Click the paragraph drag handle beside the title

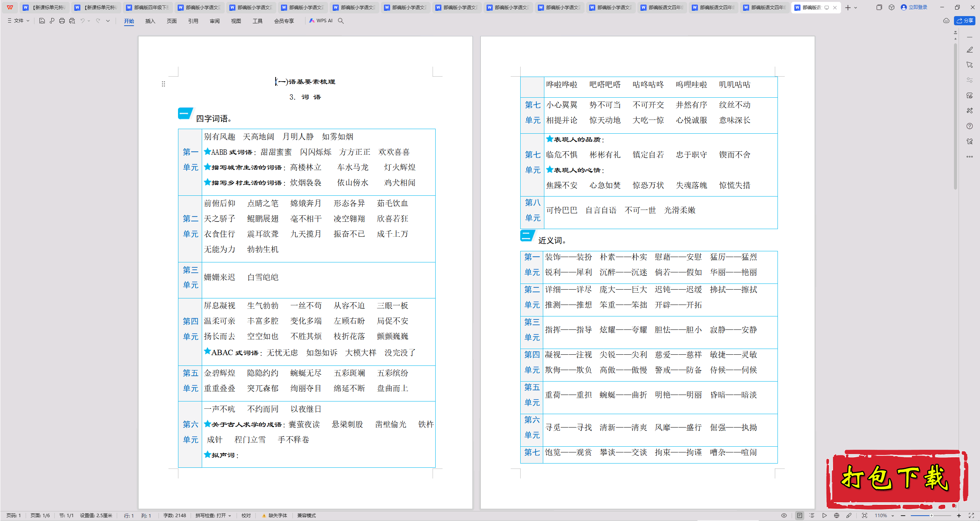tap(163, 84)
